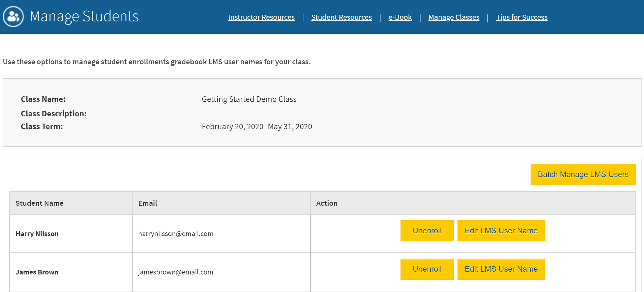The width and height of the screenshot is (644, 292).
Task: Open Tips for Success
Action: point(522,17)
